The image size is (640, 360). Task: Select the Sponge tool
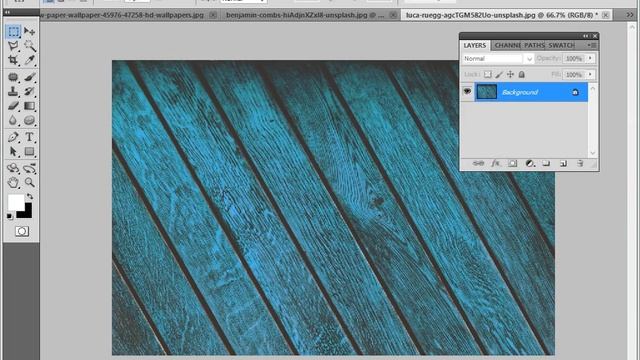29,120
